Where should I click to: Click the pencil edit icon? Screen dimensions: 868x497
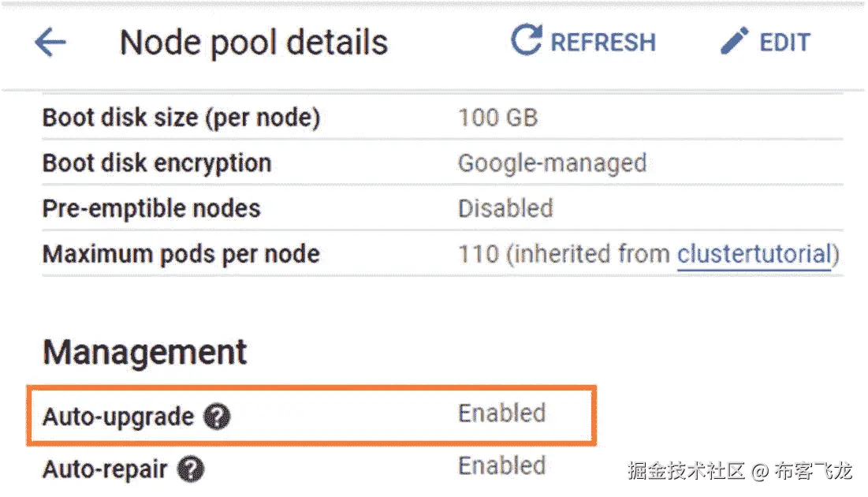734,41
